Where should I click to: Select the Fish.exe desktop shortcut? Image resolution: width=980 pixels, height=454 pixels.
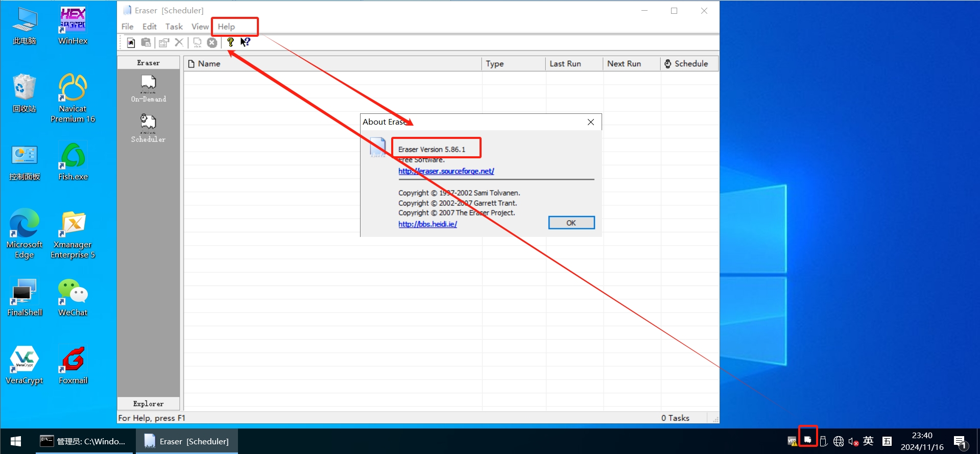tap(73, 162)
